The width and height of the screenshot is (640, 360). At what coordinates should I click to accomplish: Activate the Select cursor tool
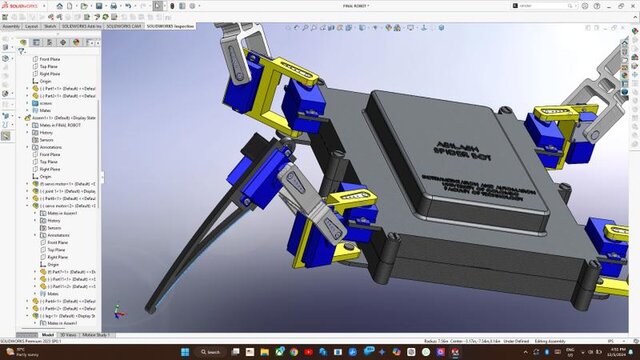point(157,6)
